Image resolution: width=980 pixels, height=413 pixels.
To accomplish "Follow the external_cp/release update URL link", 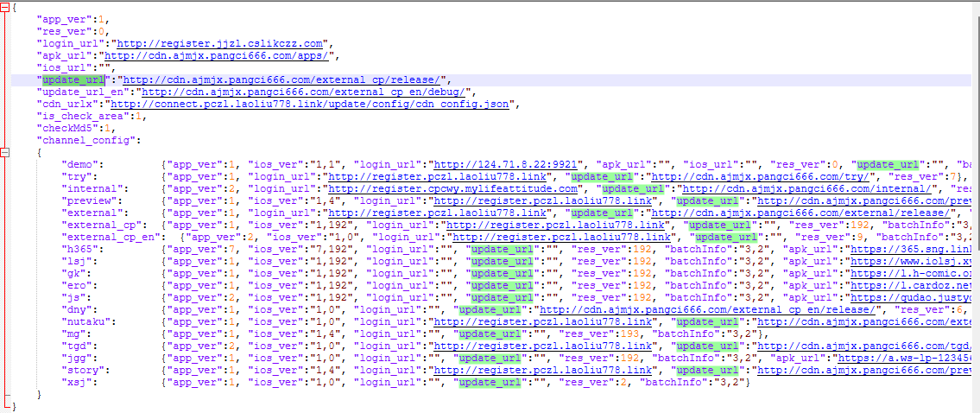I will 281,79.
